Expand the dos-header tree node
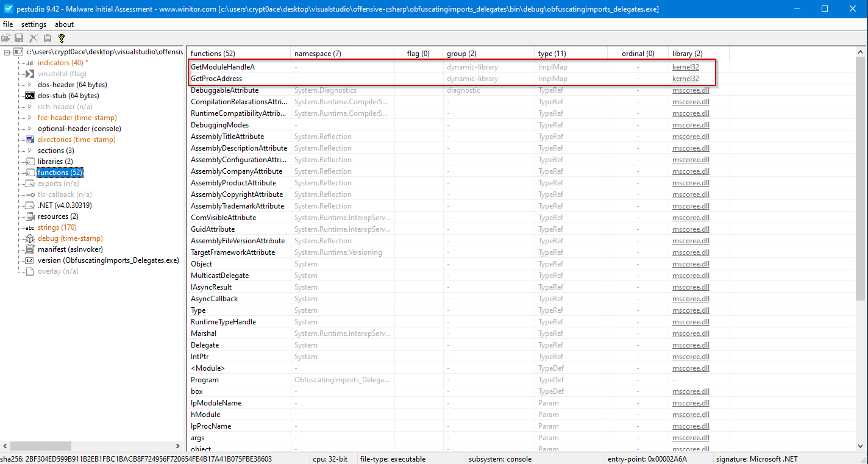 pyautogui.click(x=30, y=85)
